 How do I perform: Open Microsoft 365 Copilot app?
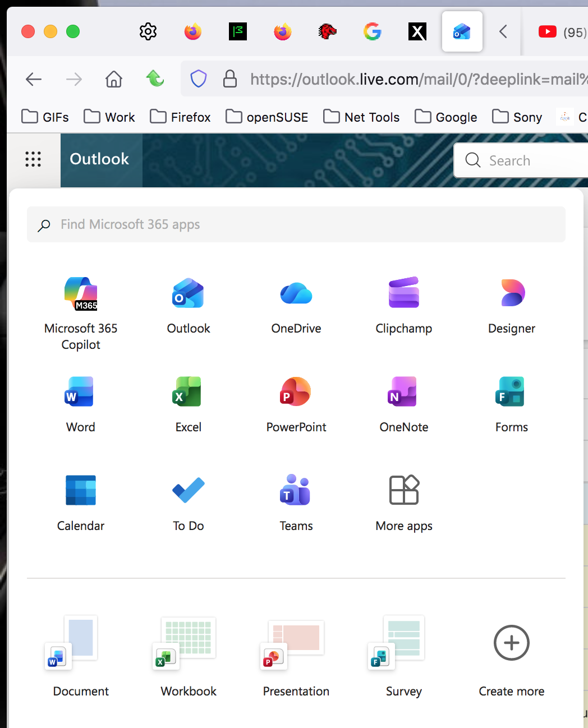(x=81, y=314)
